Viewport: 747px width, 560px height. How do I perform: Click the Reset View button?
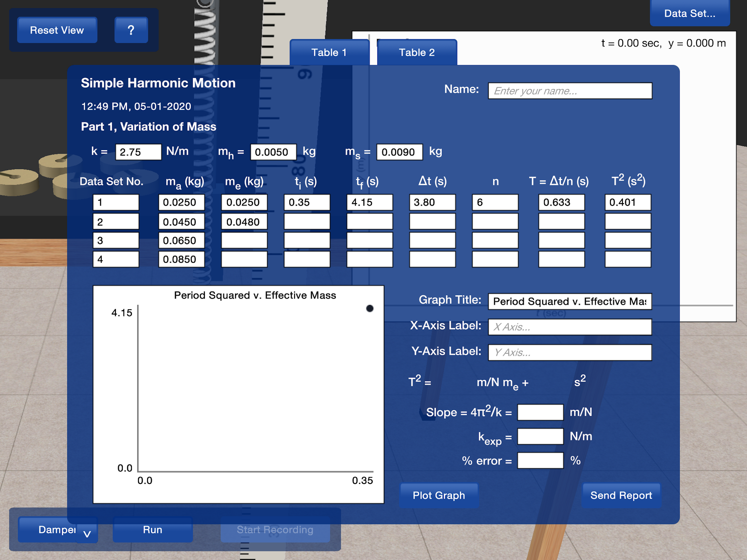(57, 30)
